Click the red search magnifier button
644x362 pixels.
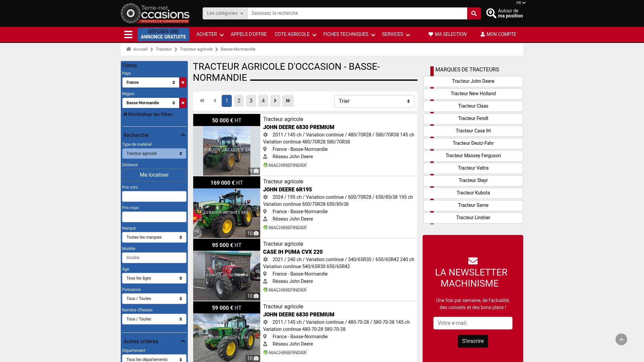pos(474,13)
